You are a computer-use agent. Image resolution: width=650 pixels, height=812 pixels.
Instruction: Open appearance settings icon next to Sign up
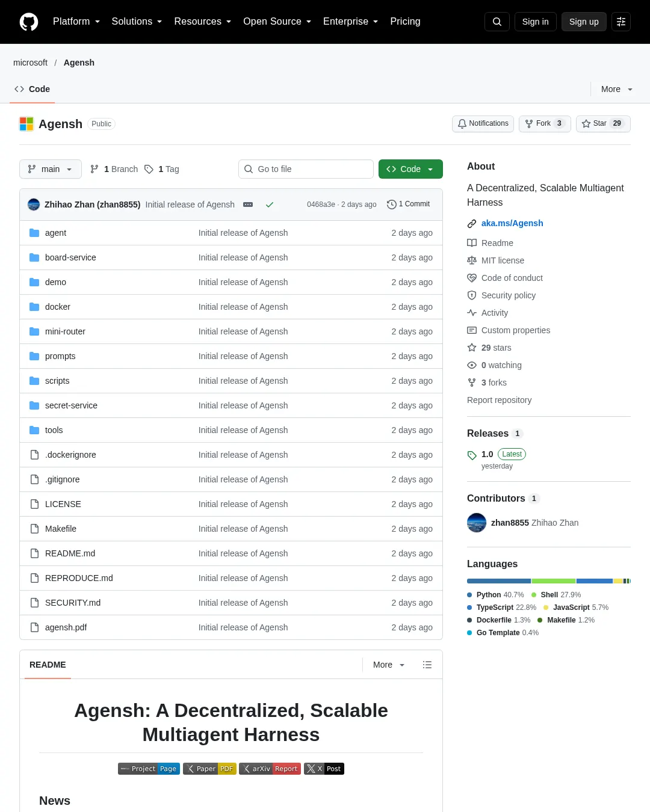[621, 22]
